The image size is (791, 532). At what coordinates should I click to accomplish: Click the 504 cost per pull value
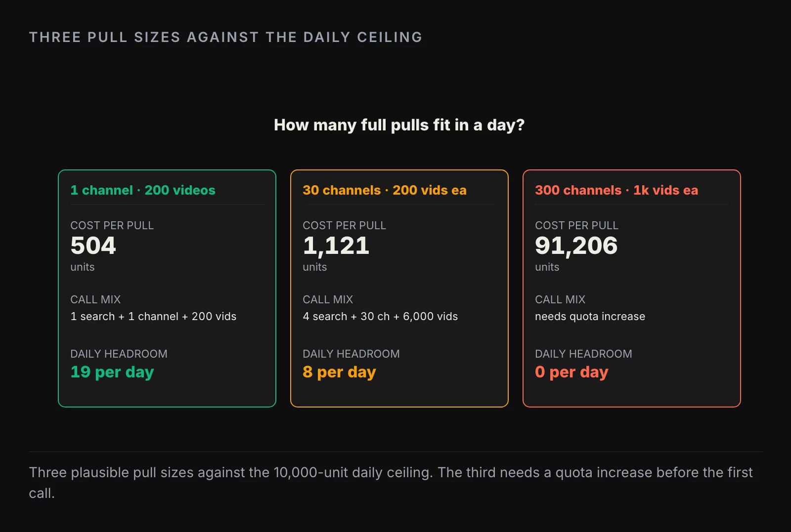click(x=93, y=246)
